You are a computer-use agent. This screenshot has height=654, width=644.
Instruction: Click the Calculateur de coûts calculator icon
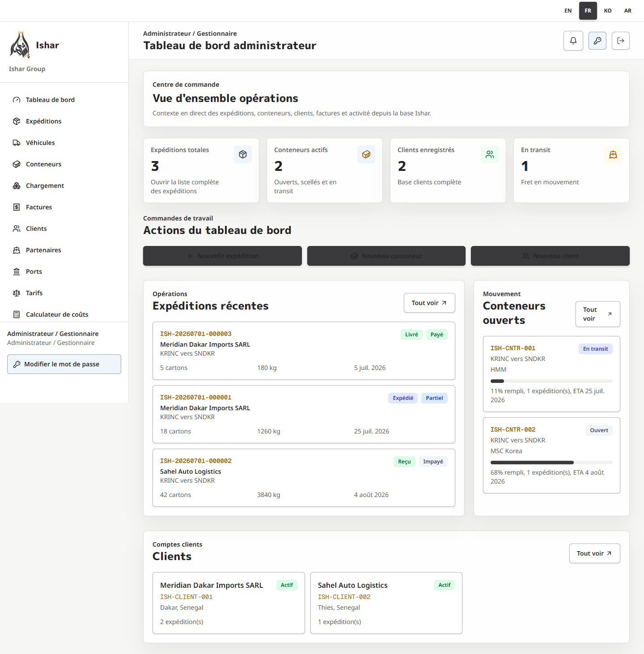point(17,314)
